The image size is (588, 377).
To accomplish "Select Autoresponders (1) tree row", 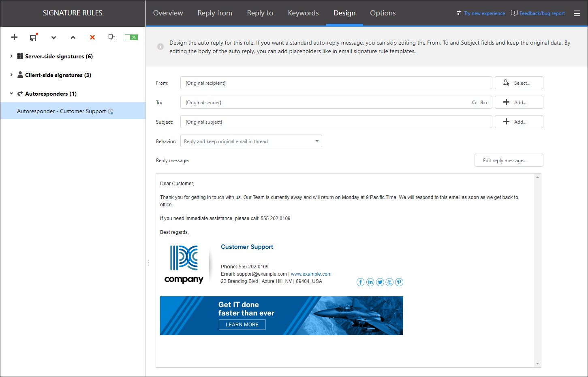I will [x=73, y=94].
